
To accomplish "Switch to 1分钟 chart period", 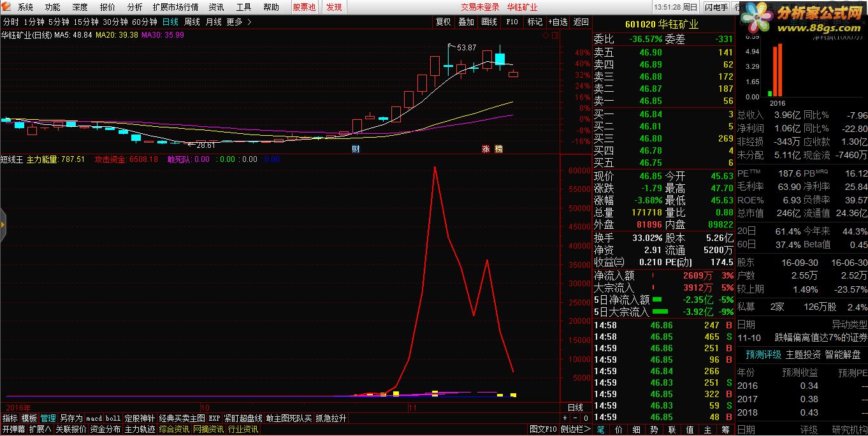I will pos(34,22).
